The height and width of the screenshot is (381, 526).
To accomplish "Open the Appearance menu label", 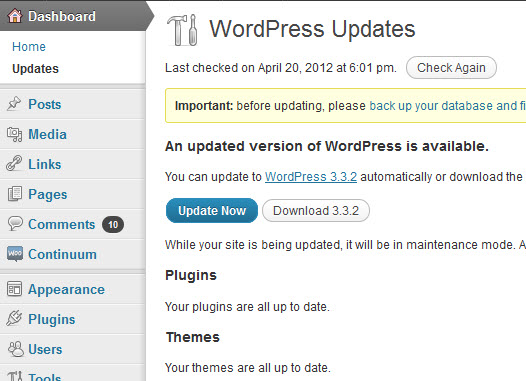I will (x=66, y=289).
